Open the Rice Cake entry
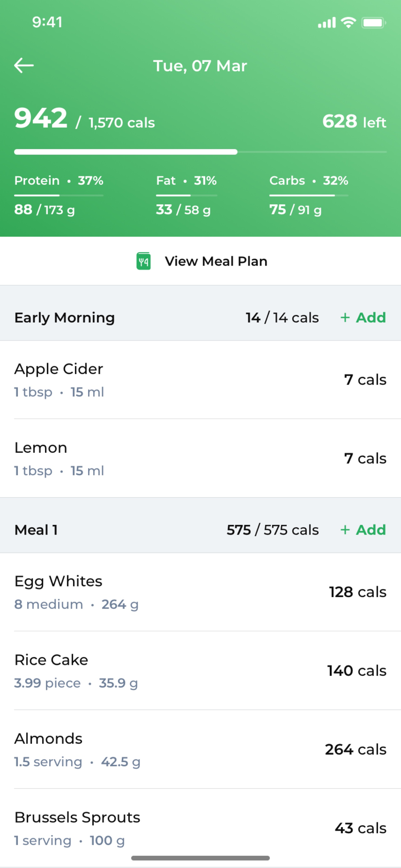The width and height of the screenshot is (401, 868). point(200,671)
